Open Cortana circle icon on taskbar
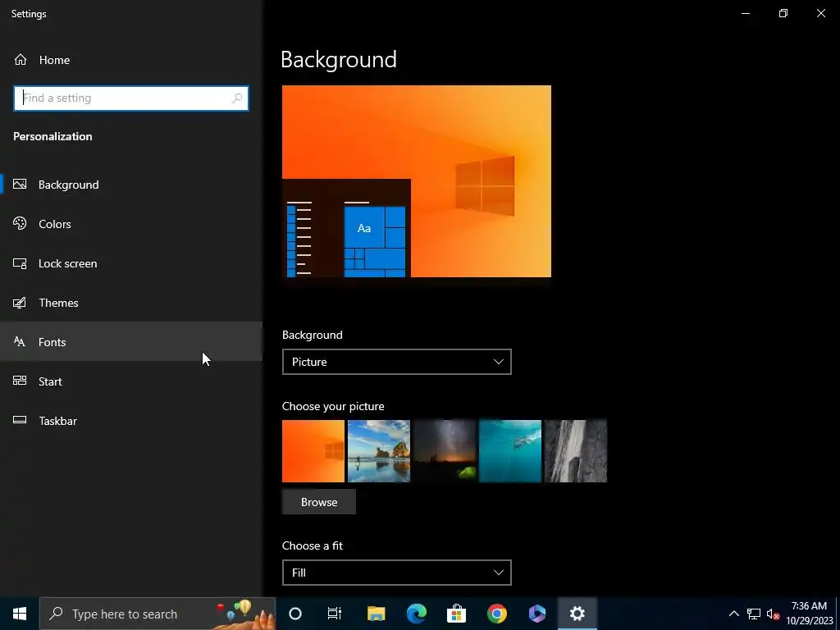The height and width of the screenshot is (630, 840). pos(295,614)
